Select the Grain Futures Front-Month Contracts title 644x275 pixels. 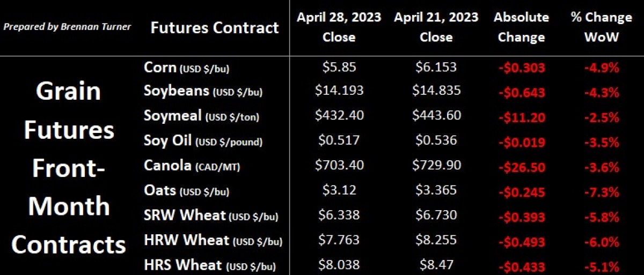pyautogui.click(x=69, y=167)
